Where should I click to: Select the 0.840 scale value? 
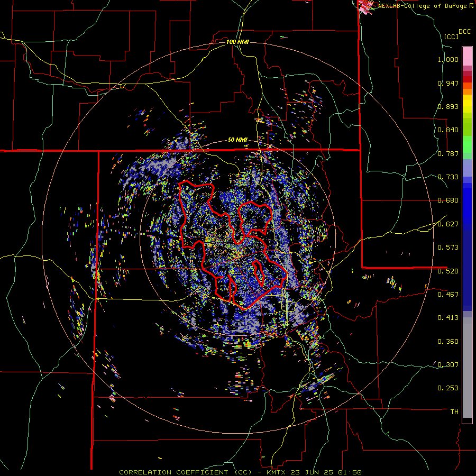448,130
